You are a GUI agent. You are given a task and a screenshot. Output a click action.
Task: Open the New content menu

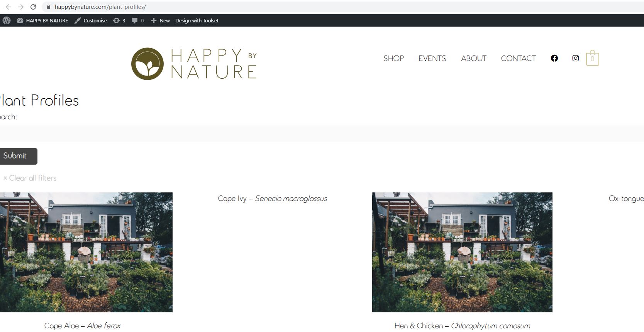tap(160, 20)
